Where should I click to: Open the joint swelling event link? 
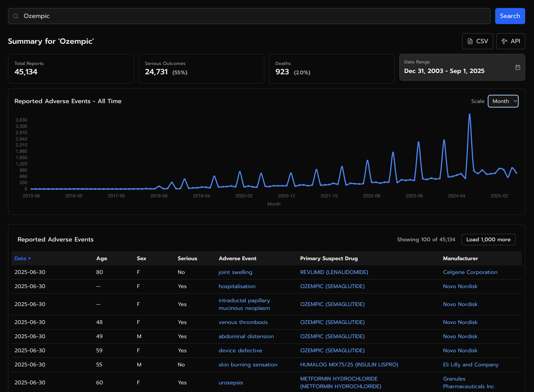point(235,272)
